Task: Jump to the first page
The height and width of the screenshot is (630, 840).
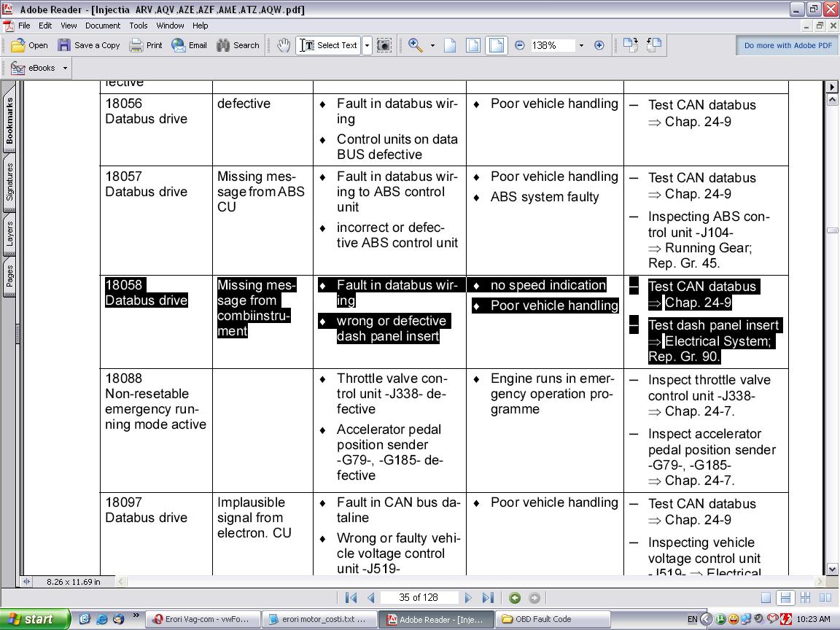Action: tap(351, 598)
